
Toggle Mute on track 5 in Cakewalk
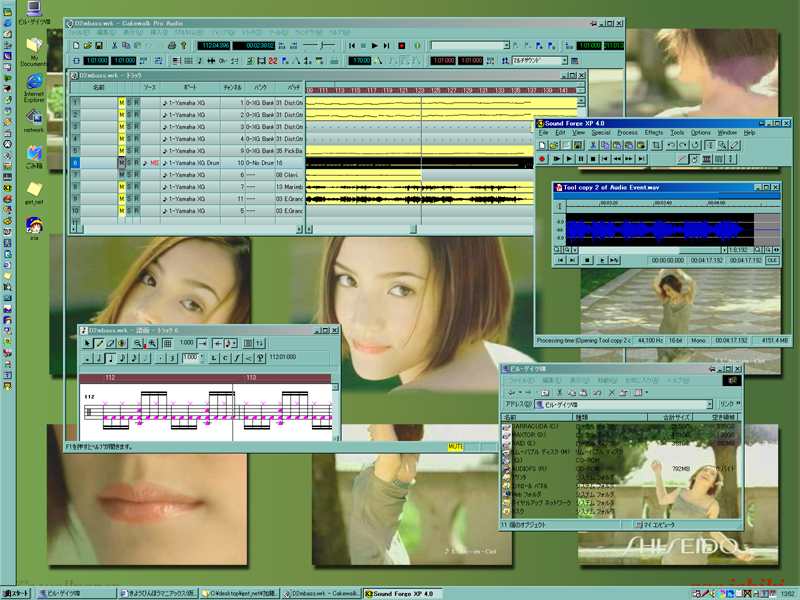pyautogui.click(x=121, y=151)
